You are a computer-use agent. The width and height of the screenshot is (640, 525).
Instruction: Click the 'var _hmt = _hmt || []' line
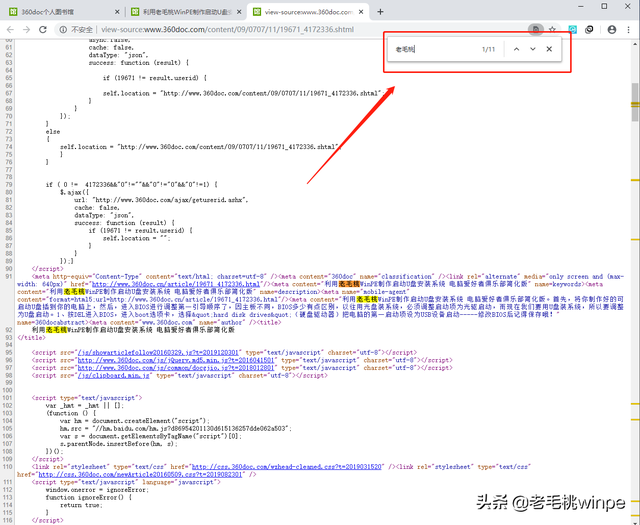tap(84, 406)
